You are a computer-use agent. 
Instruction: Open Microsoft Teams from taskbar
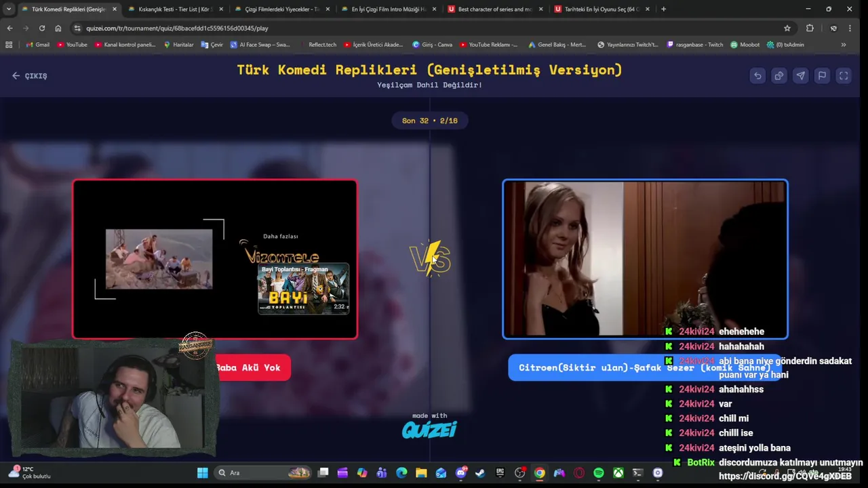[382, 473]
